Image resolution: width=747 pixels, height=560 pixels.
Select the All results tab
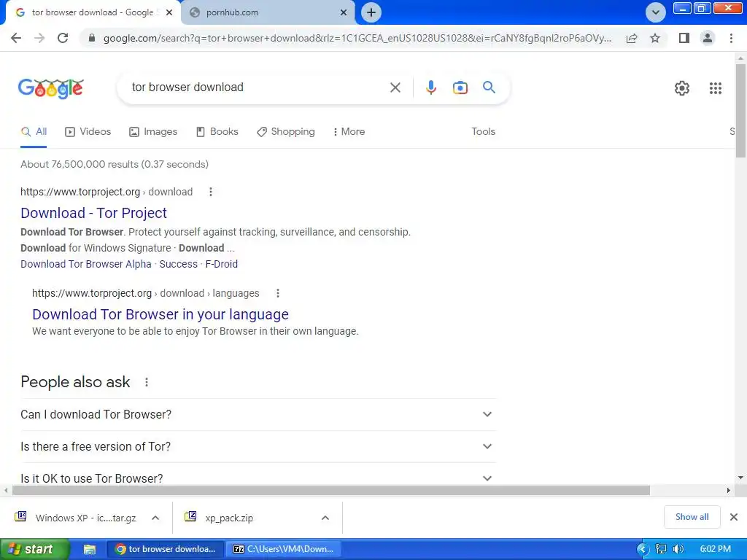point(34,132)
